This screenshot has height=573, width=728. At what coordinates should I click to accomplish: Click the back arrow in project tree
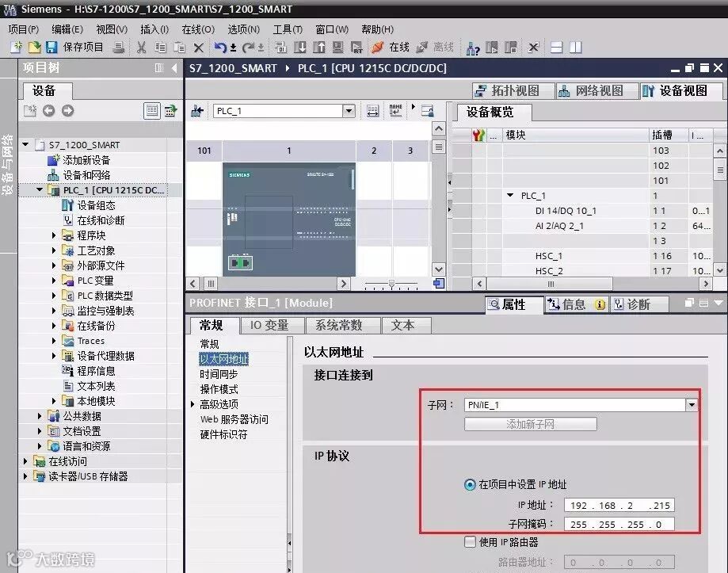point(49,110)
